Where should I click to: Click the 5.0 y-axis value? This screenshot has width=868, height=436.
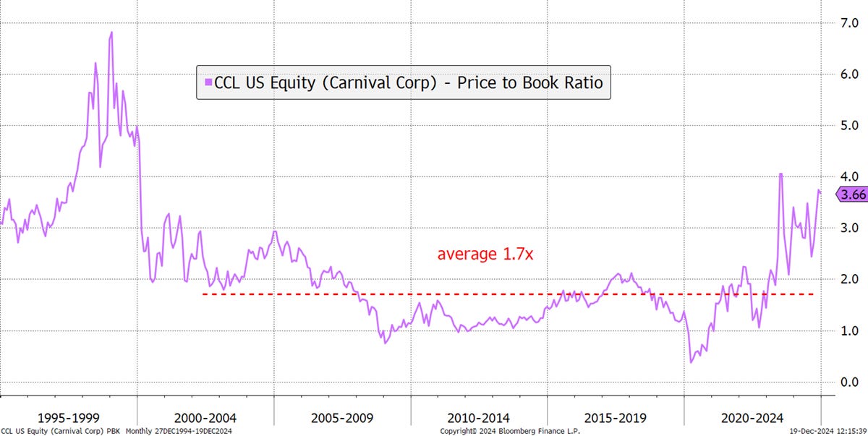pos(848,126)
